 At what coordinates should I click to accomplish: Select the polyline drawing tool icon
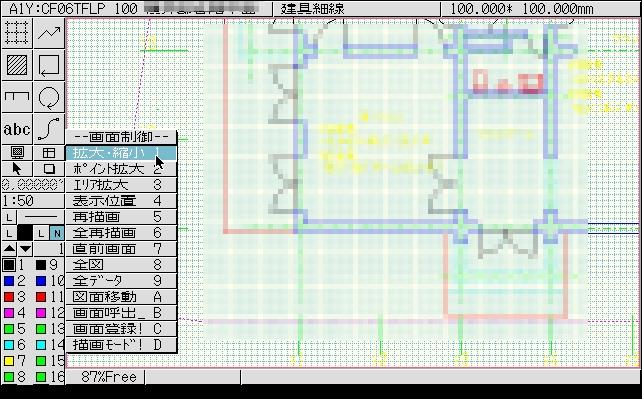click(49, 32)
